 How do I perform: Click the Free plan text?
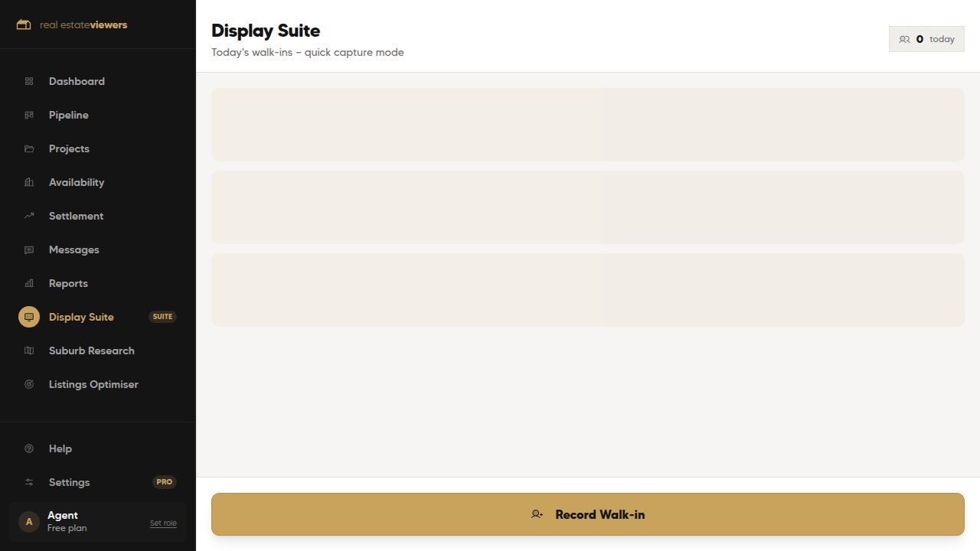tap(67, 528)
